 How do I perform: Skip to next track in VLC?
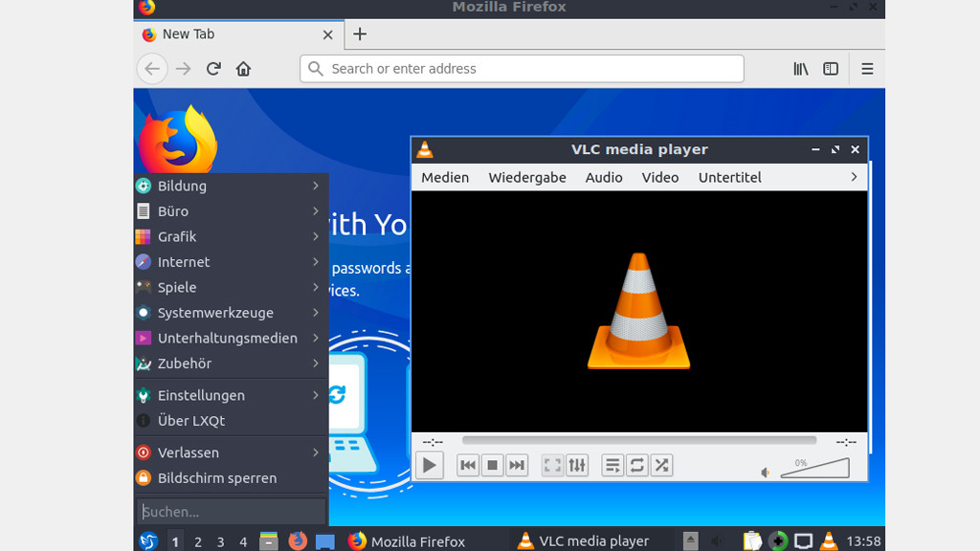tap(517, 466)
